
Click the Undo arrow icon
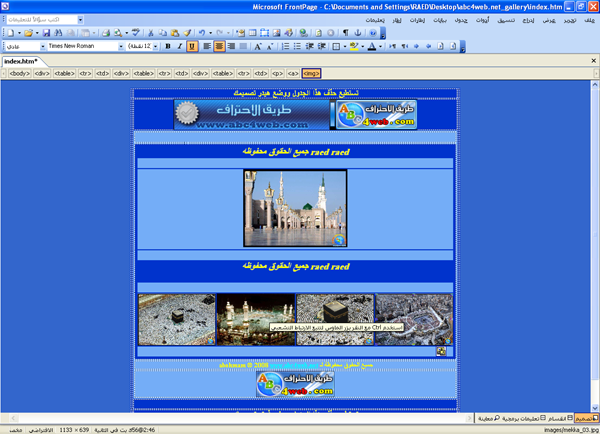[x=202, y=33]
